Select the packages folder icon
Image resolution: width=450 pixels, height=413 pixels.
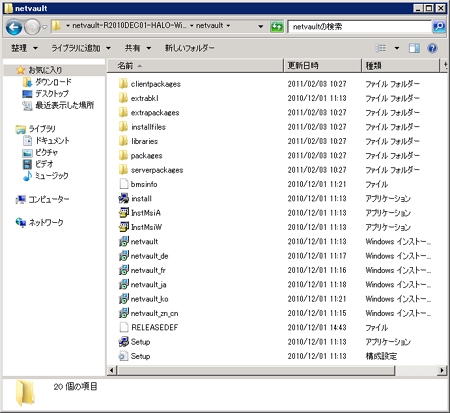(x=123, y=155)
